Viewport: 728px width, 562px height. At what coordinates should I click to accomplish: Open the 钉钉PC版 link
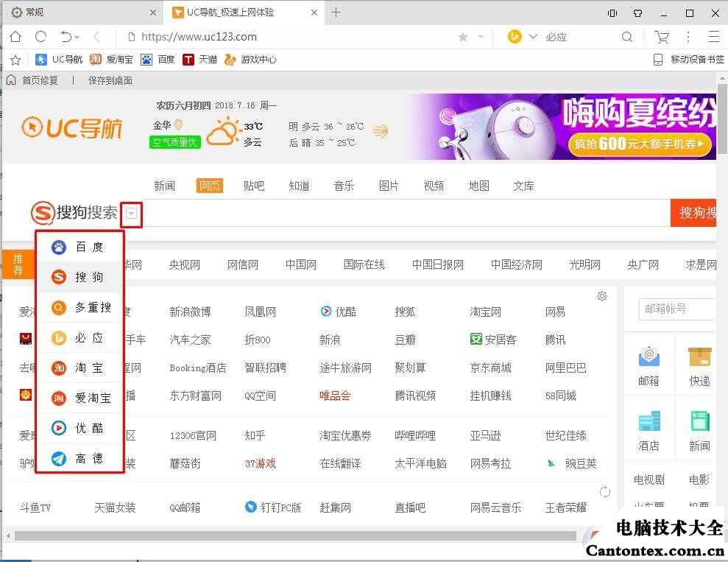pyautogui.click(x=274, y=507)
